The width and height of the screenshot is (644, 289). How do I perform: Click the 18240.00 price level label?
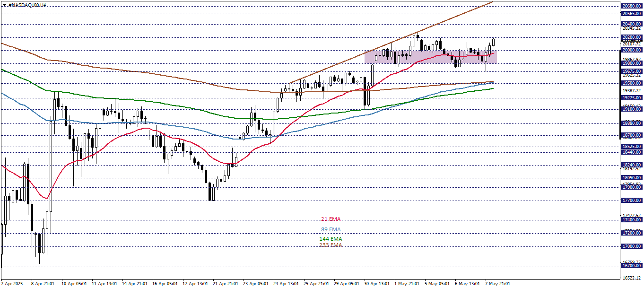click(x=632, y=165)
